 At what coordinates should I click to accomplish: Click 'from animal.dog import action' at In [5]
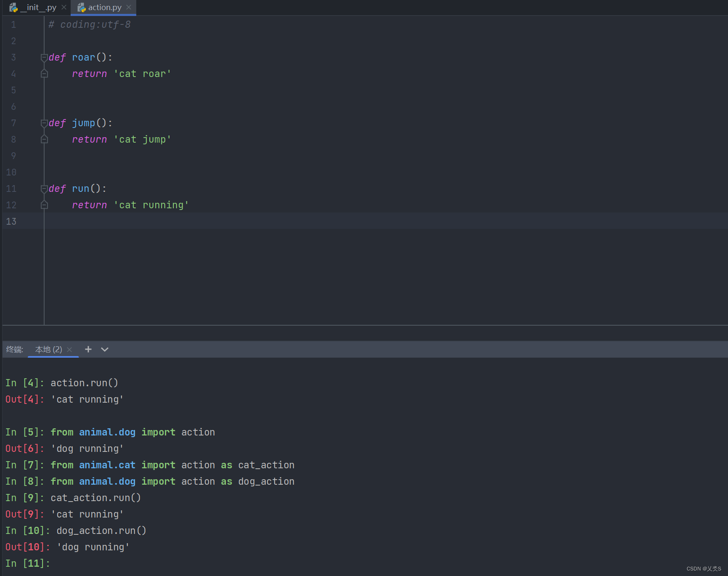[x=133, y=432]
